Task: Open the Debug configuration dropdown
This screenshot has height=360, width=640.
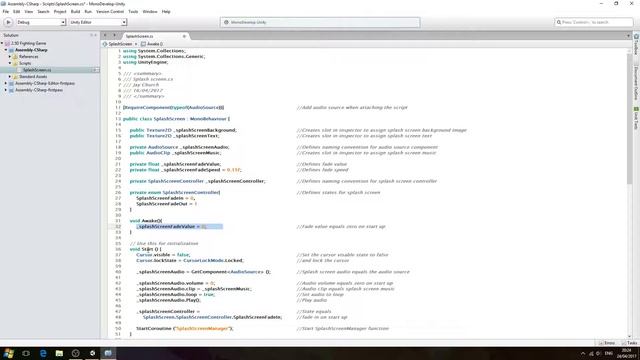Action: point(40,22)
